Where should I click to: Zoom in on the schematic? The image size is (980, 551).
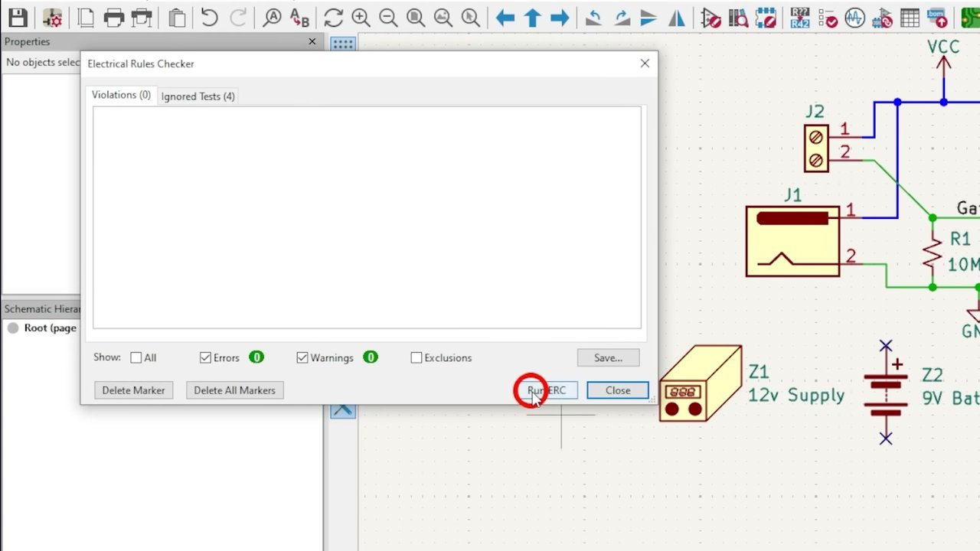(361, 17)
